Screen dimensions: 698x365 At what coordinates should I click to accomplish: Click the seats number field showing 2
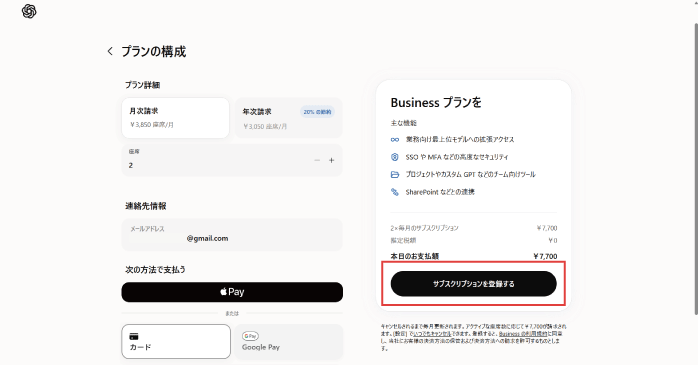tap(232, 160)
